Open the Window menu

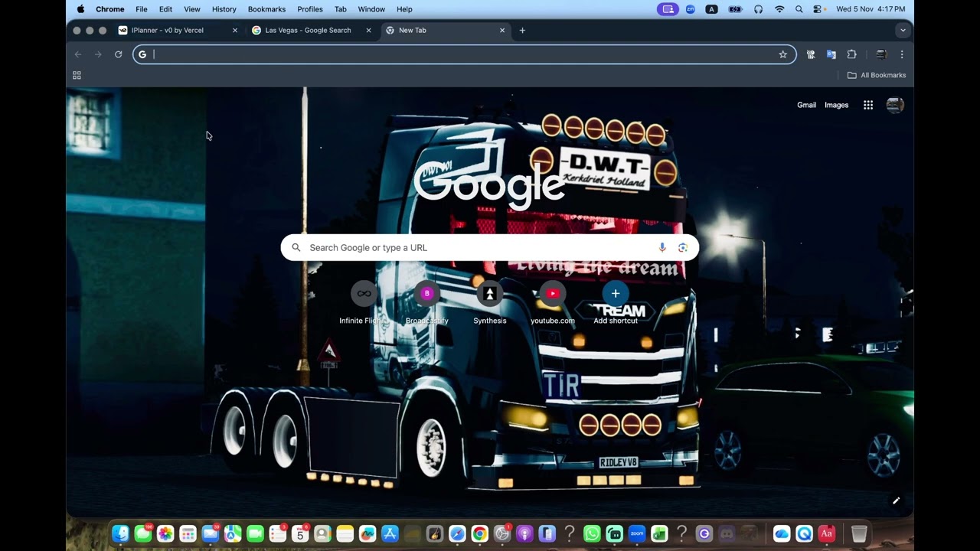coord(371,9)
